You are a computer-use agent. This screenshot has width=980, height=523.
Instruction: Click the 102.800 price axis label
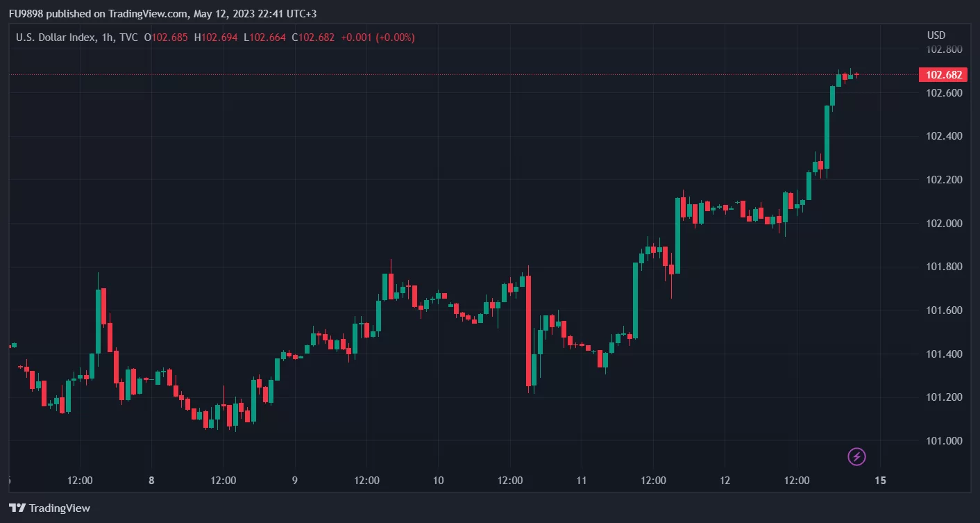944,49
